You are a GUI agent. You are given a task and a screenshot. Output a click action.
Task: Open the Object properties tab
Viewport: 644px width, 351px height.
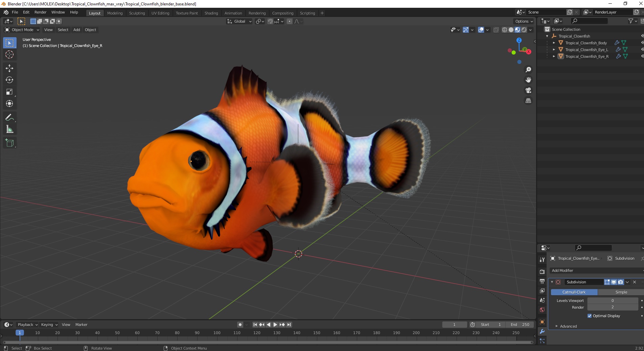542,322
